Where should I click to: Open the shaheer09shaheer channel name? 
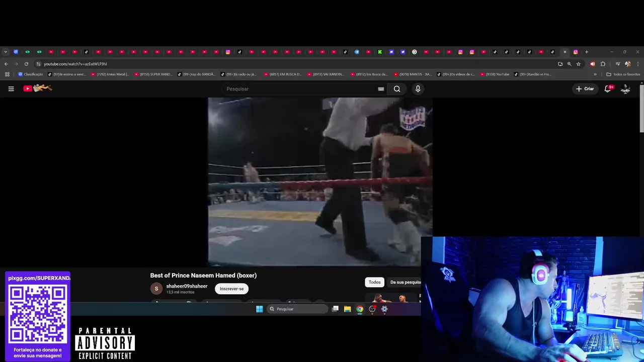pos(187,286)
